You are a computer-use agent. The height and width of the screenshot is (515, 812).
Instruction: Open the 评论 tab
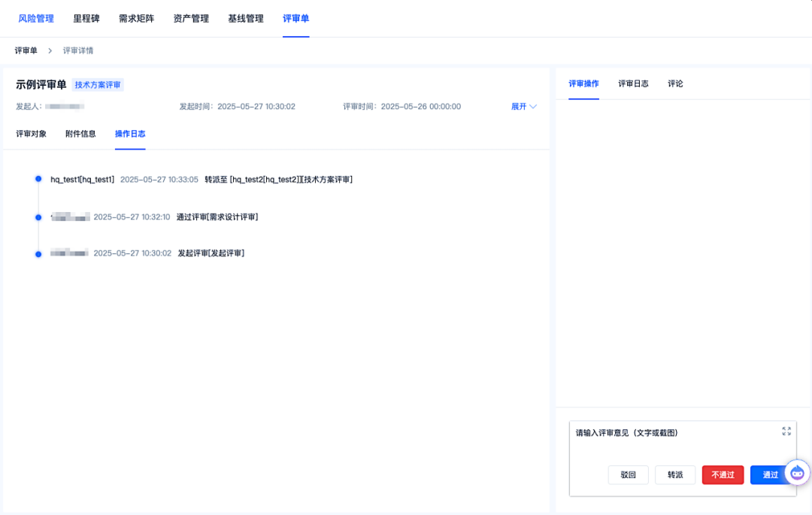point(675,84)
